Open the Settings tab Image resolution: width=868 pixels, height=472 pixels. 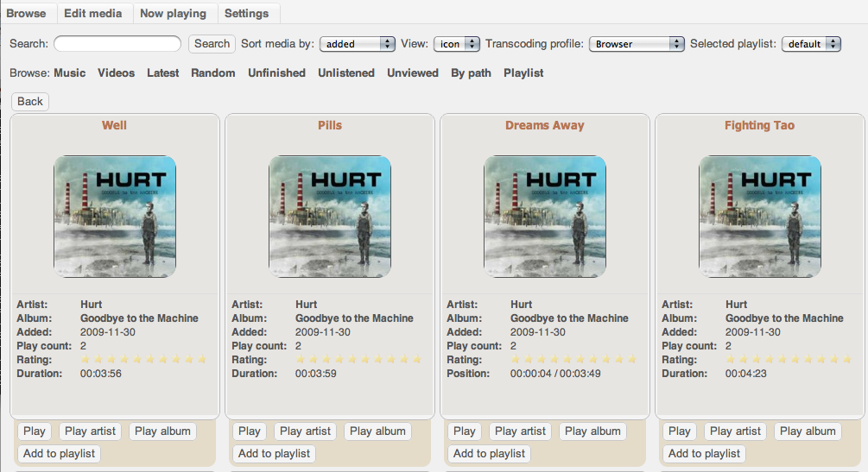coord(246,13)
